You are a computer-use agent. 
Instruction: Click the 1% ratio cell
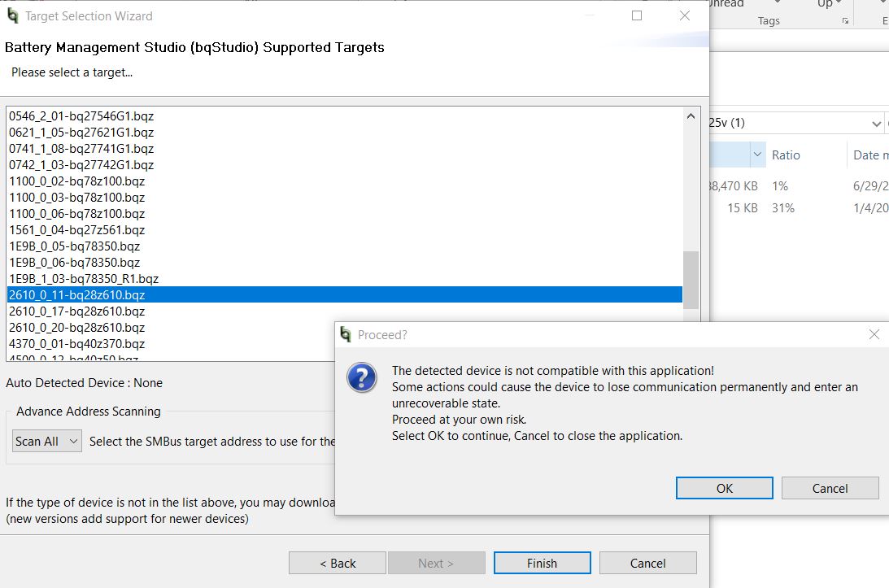(x=780, y=186)
